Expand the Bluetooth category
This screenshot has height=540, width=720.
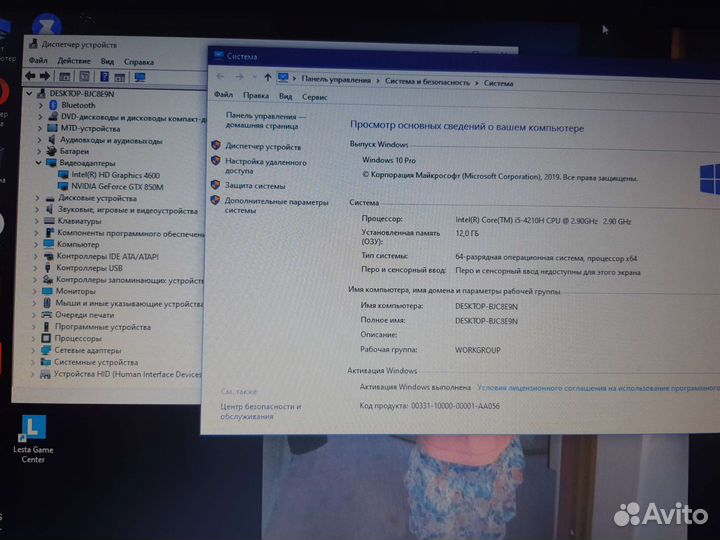click(x=40, y=105)
